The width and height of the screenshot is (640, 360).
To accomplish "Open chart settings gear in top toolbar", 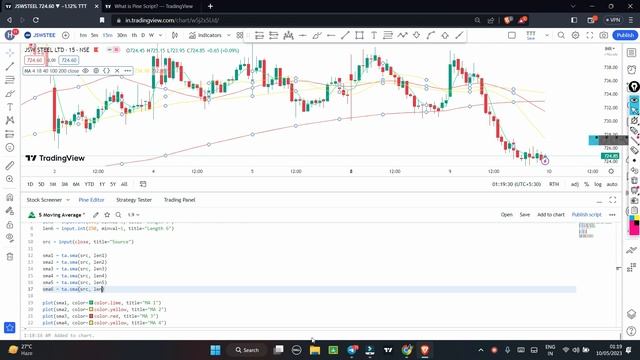I will click(576, 36).
